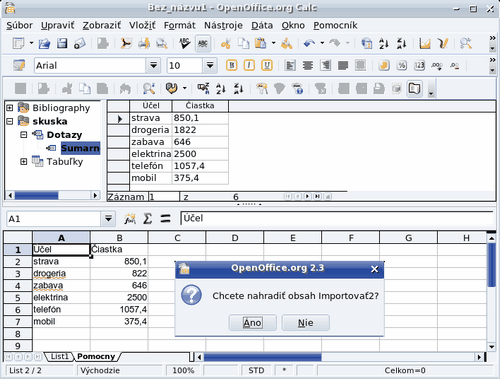Click the New document icon

coord(18,43)
